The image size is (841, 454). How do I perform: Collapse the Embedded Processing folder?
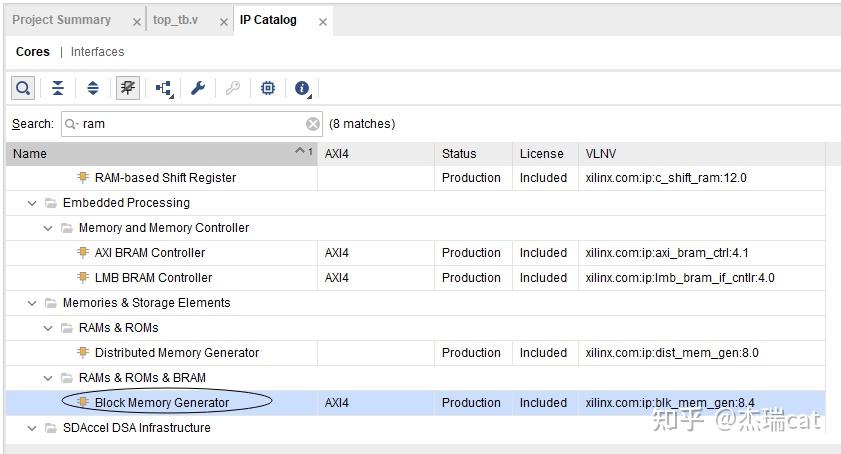tap(33, 203)
